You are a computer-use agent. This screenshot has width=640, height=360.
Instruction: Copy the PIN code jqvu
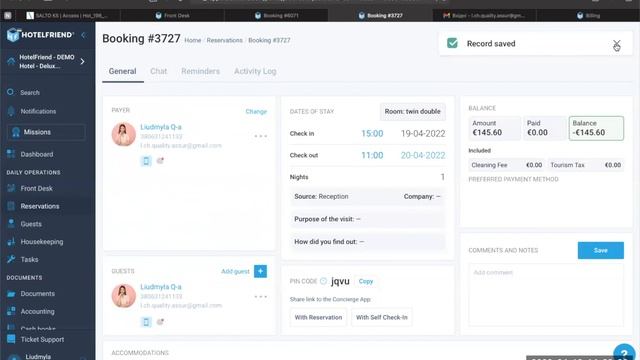pyautogui.click(x=366, y=281)
